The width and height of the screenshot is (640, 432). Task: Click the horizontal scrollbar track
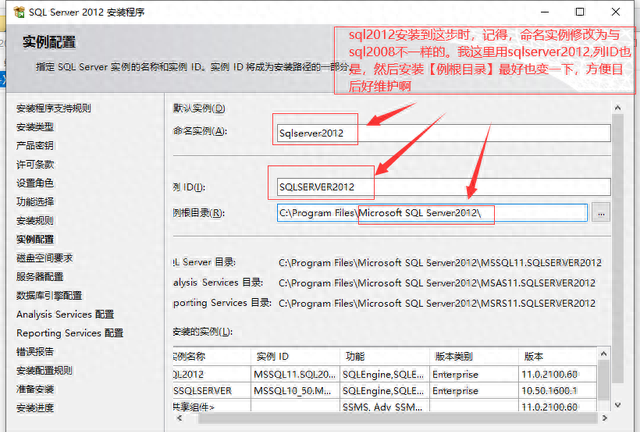(398, 418)
